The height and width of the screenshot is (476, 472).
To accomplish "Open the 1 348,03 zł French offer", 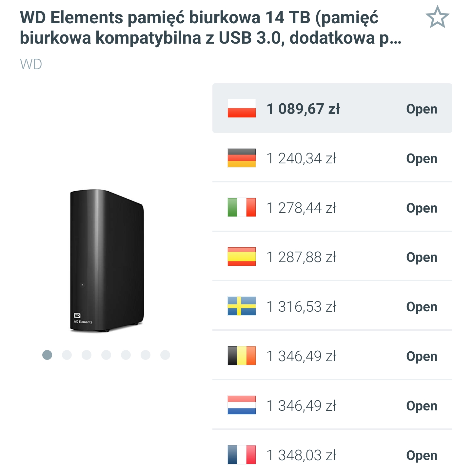I will tap(422, 455).
